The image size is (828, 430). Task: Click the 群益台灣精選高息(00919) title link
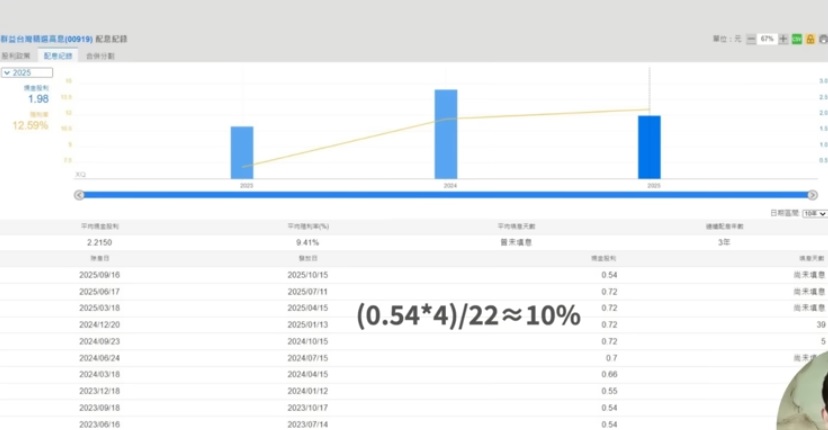pyautogui.click(x=46, y=39)
